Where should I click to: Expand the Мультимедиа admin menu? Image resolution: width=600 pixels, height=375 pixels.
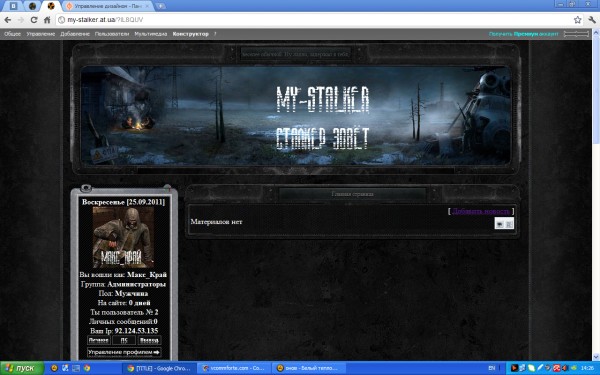[x=150, y=34]
